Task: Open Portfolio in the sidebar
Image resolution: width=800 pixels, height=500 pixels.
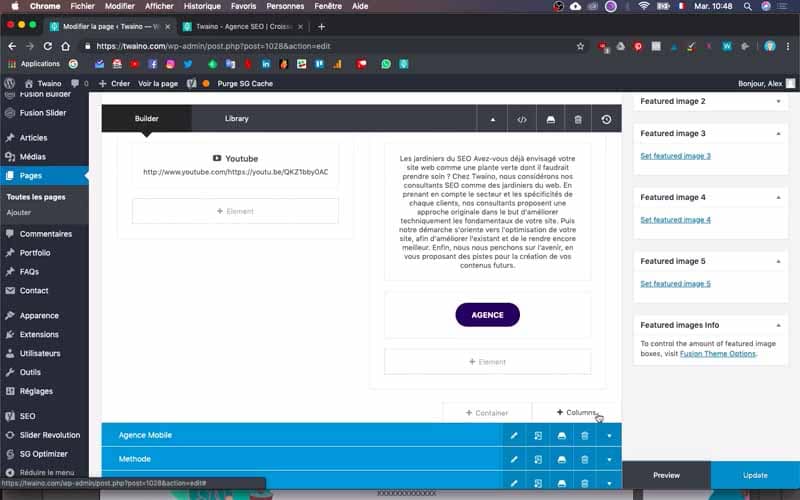Action: 35,253
